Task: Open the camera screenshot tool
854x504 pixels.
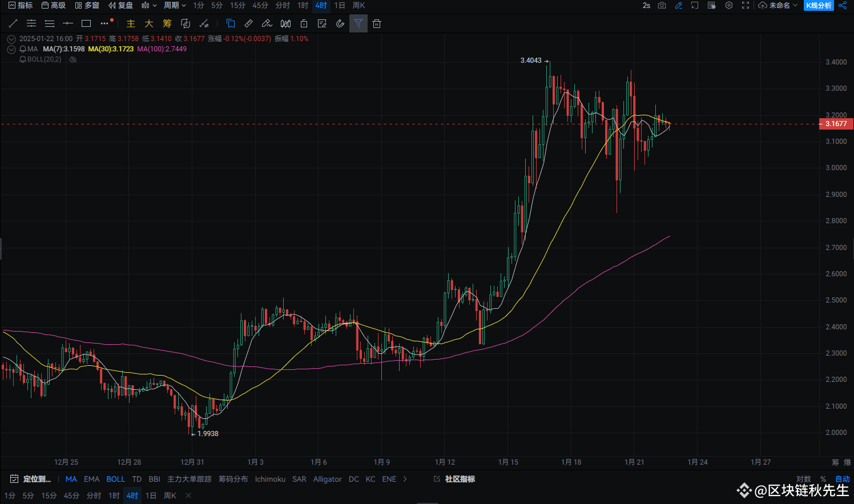Action: [x=662, y=5]
